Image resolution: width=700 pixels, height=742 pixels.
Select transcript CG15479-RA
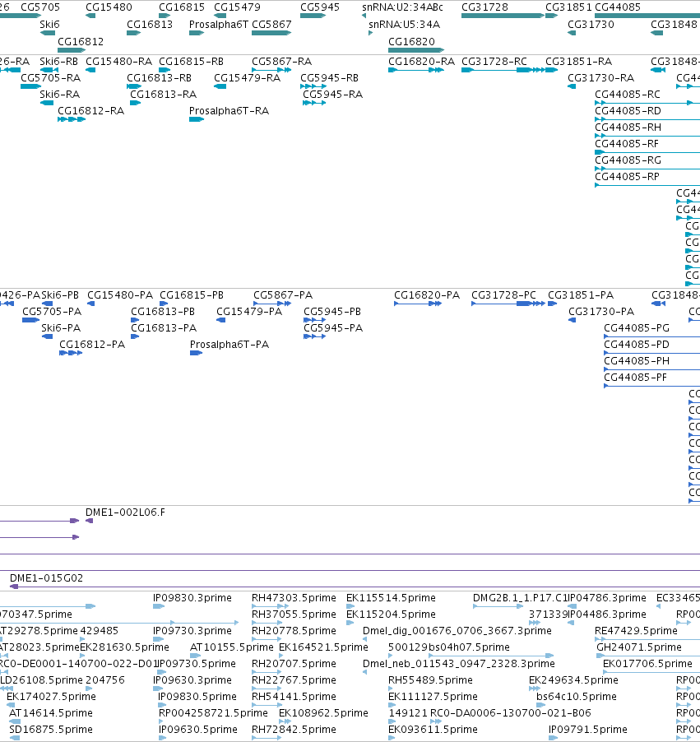tap(247, 77)
